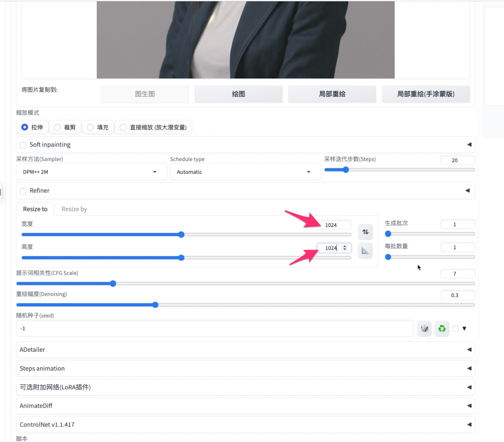The image size is (504, 442).
Task: Select the 填充 resize mode
Action: [x=98, y=127]
